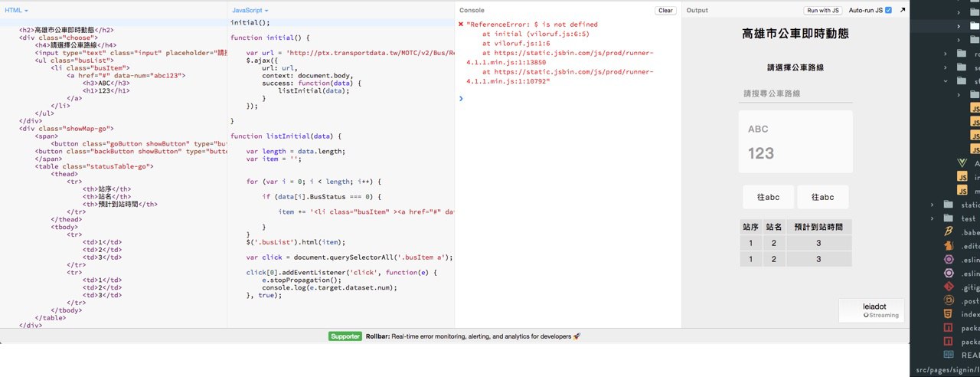Select the green Vue file icon in sidebar

pos(962,163)
